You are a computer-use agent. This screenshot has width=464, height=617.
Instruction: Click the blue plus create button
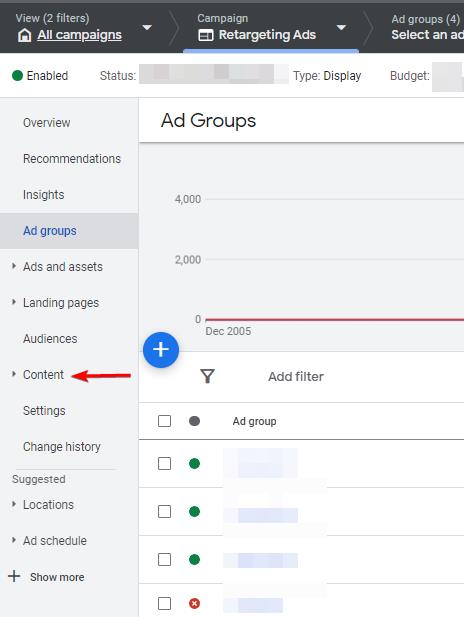pyautogui.click(x=161, y=350)
